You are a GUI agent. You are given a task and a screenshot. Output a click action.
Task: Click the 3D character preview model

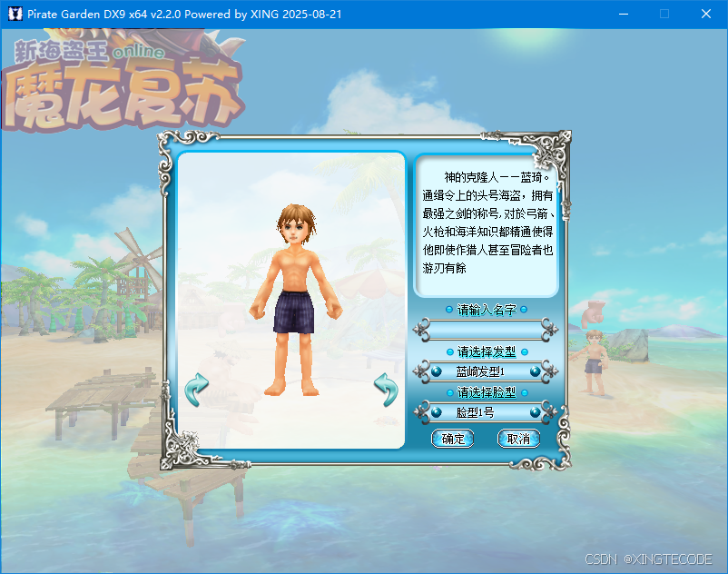296,300
